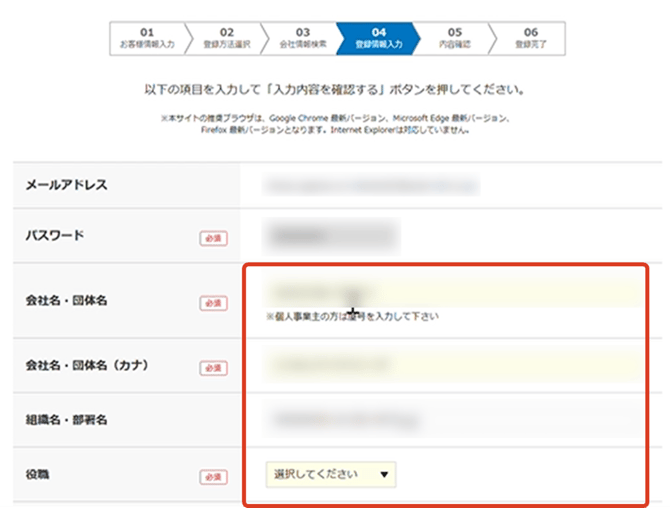The height and width of the screenshot is (508, 670).
Task: Open the 役職 選択してください dropdown
Action: 331,474
